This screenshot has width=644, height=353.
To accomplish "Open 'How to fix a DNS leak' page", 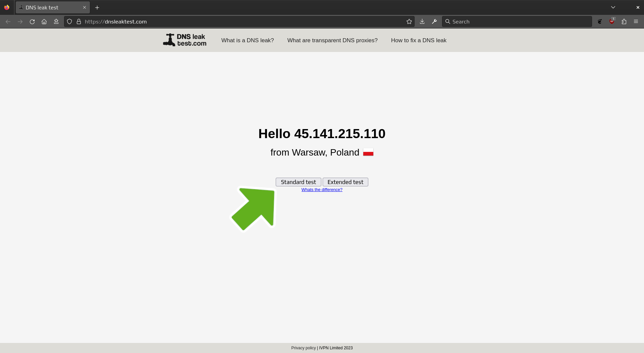I will click(x=418, y=40).
